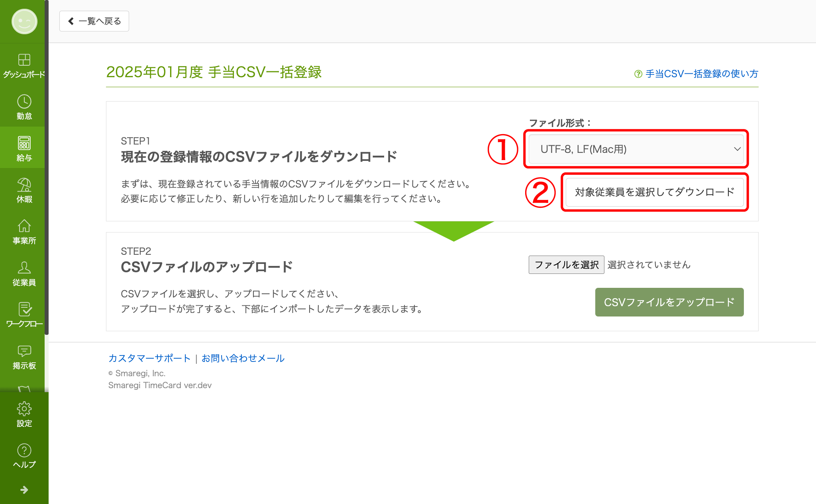Open the ワークフロー checklist icon

point(24,309)
